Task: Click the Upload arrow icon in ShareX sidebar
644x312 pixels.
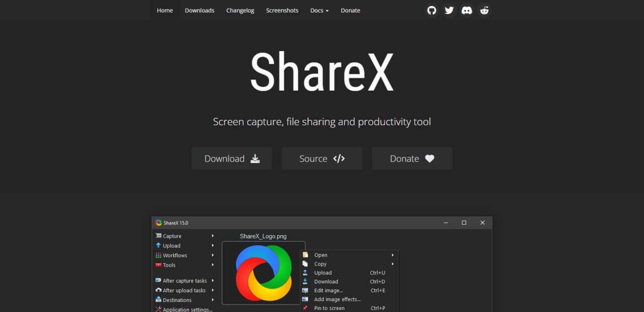Action: tap(158, 246)
